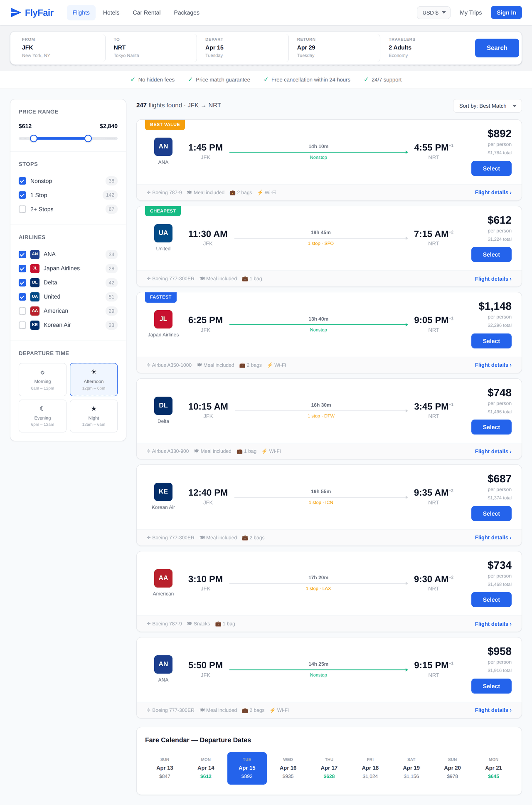Select the $687 Korean Air flight

coord(491,514)
